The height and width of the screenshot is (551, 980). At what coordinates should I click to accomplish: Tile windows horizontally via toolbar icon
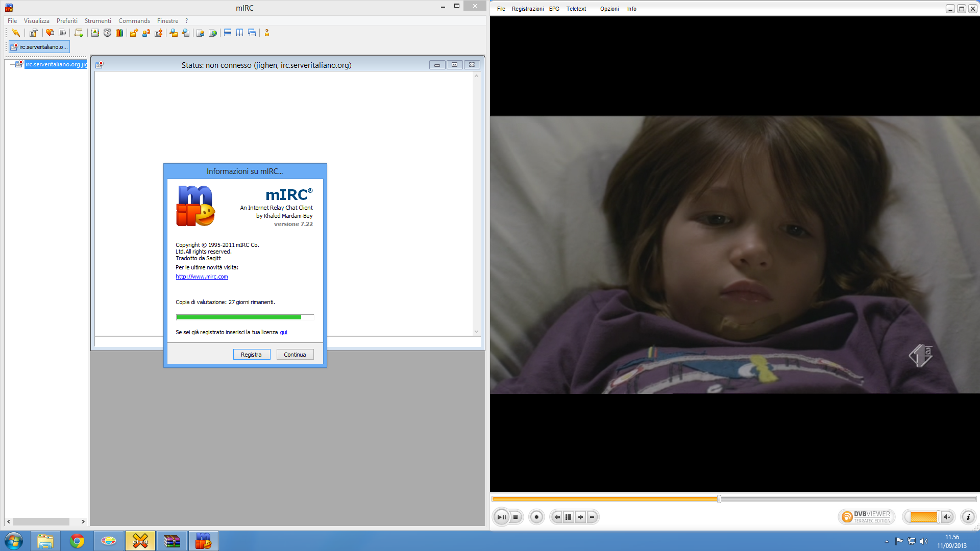pyautogui.click(x=228, y=33)
